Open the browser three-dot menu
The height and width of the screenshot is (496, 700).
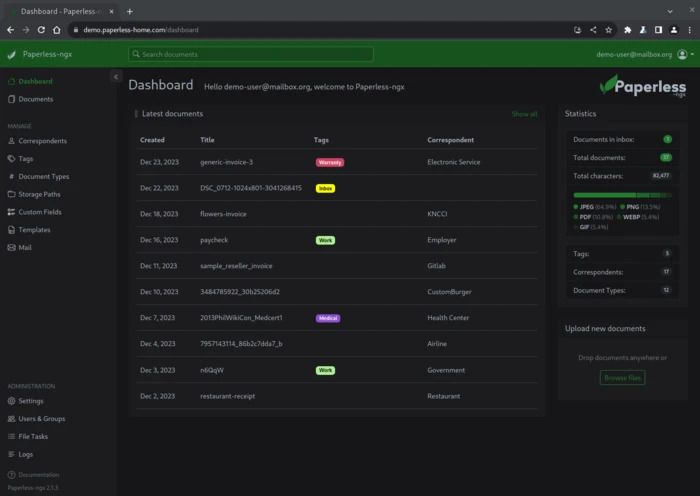tap(689, 30)
